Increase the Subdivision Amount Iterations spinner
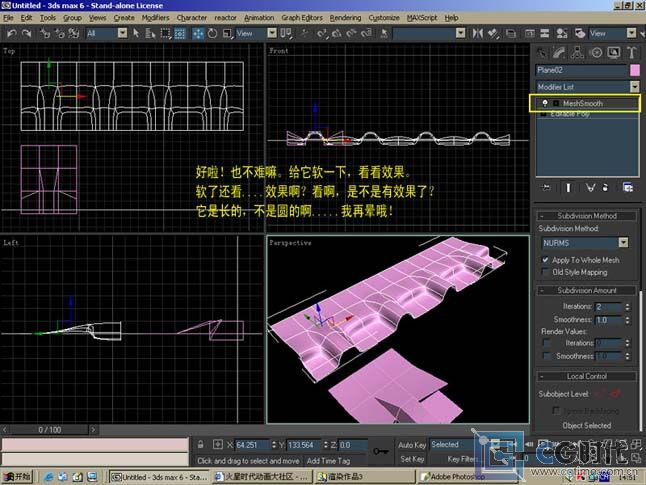Viewport: 646px width, 485px height. point(627,305)
